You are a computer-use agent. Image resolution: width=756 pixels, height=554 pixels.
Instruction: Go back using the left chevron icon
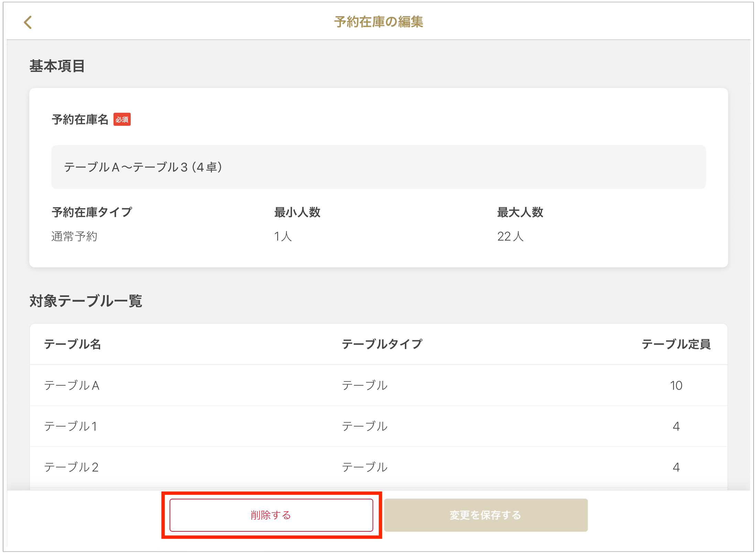point(28,22)
